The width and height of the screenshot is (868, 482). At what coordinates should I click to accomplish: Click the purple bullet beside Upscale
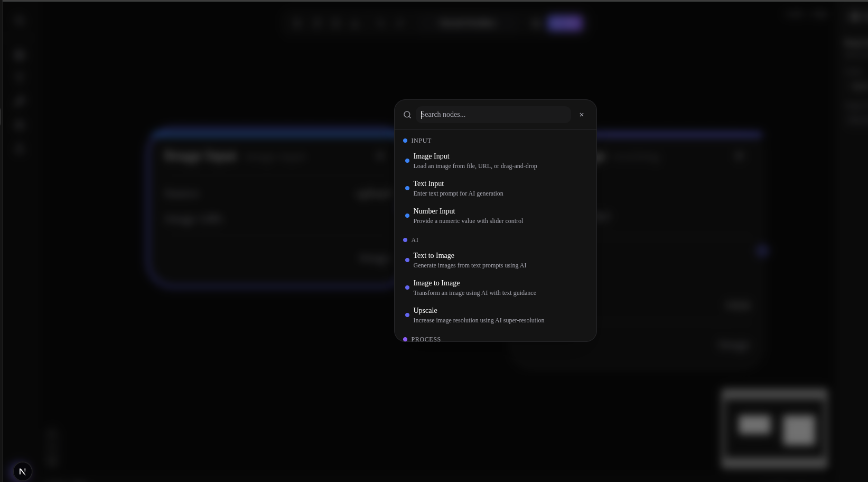pos(407,315)
